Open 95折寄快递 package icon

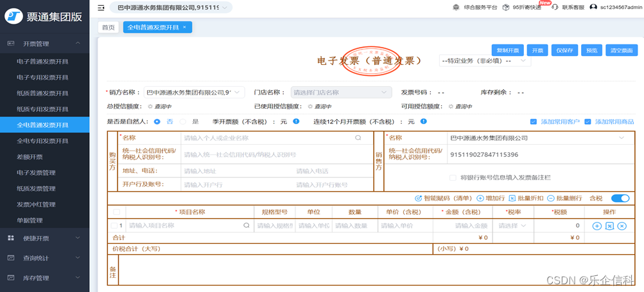coord(506,8)
